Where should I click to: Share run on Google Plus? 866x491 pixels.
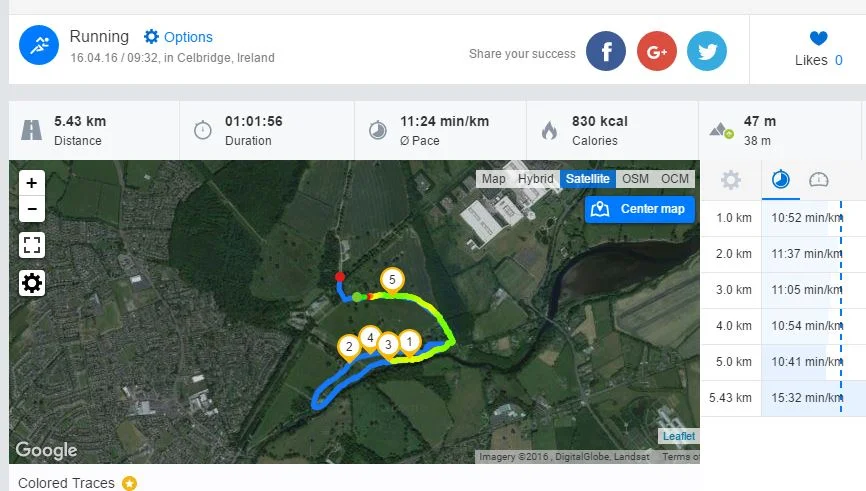click(x=657, y=52)
